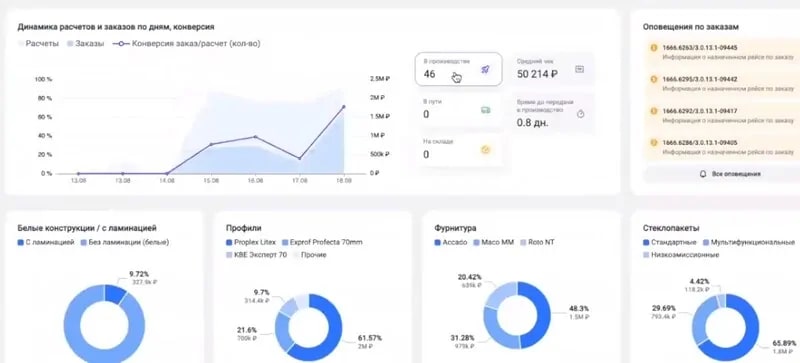Toggle 'Конверсия заказ/расчет' legend line

(186, 44)
